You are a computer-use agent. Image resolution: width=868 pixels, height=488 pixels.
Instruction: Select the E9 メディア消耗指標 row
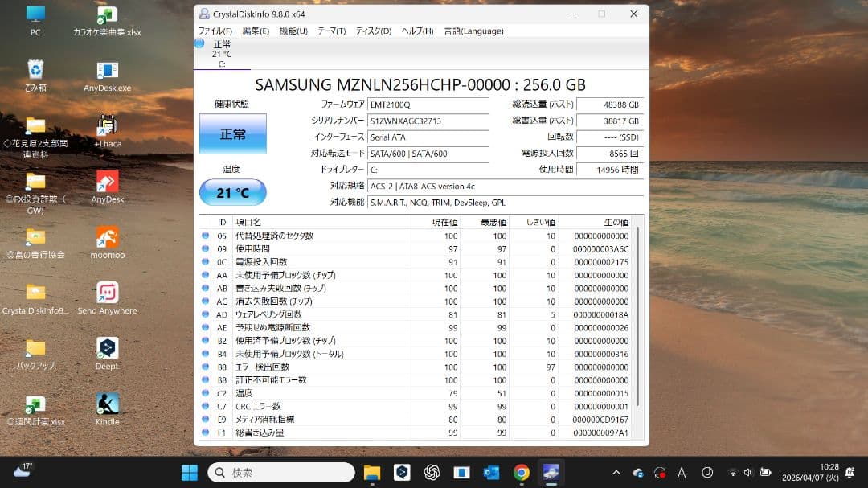(416, 420)
